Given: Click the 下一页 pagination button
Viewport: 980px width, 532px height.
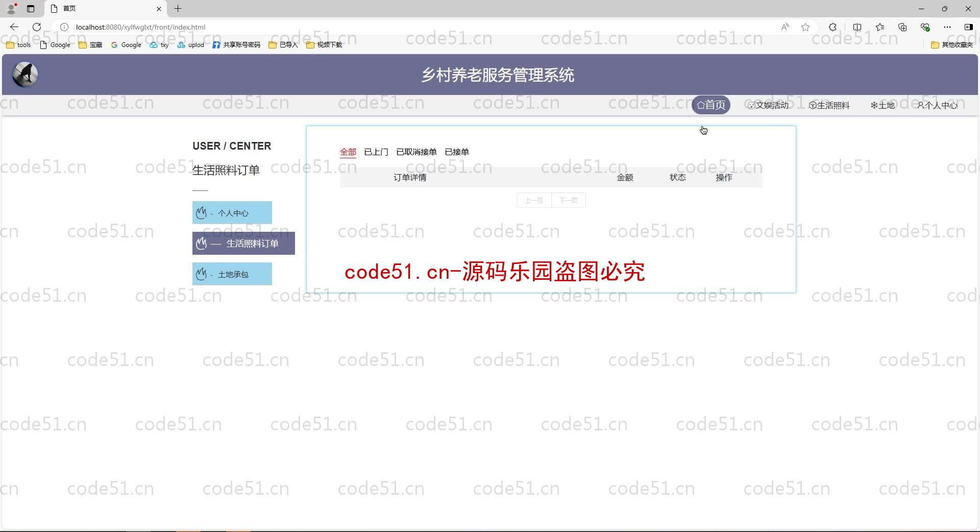Looking at the screenshot, I should (x=569, y=201).
